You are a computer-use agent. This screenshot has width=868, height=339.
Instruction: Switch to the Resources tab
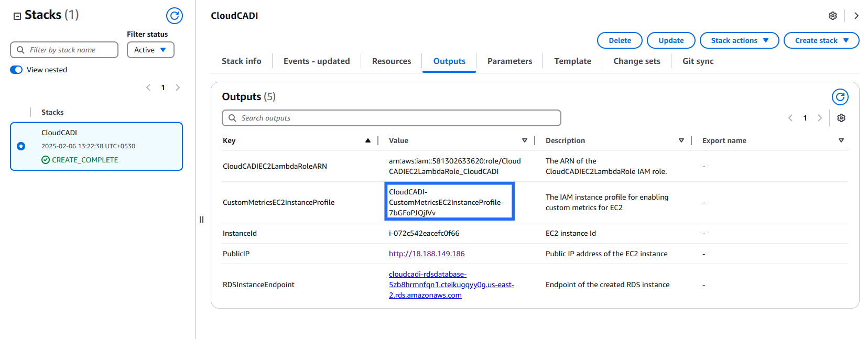(x=391, y=61)
